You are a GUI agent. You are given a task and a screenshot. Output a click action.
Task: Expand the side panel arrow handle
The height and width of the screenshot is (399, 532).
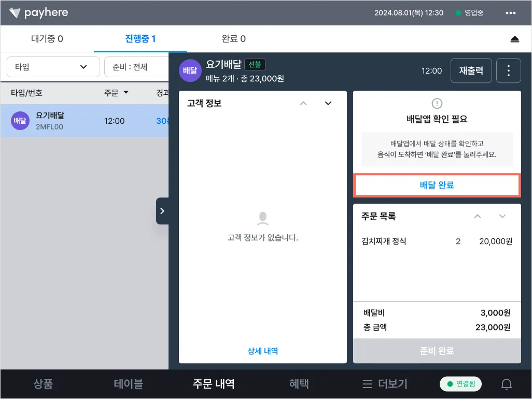pyautogui.click(x=162, y=211)
